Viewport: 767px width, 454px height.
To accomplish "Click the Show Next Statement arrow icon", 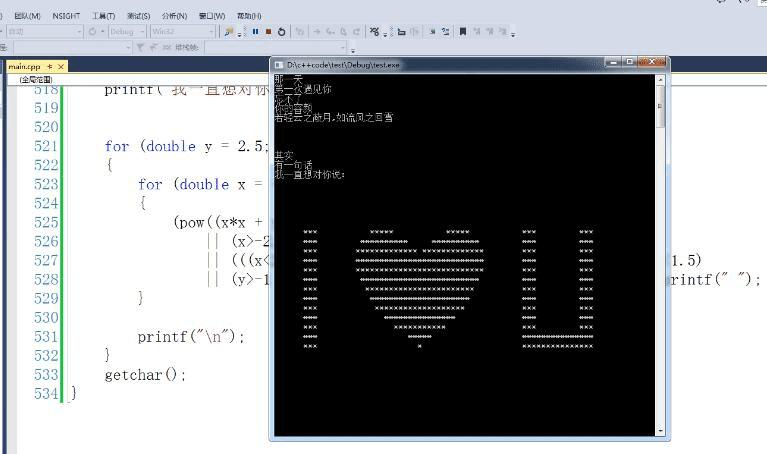I will 317,32.
